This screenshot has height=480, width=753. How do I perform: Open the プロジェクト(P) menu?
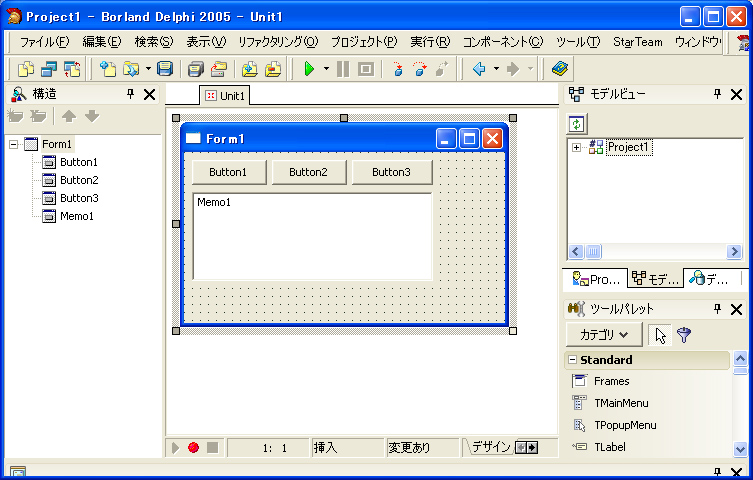coord(364,42)
